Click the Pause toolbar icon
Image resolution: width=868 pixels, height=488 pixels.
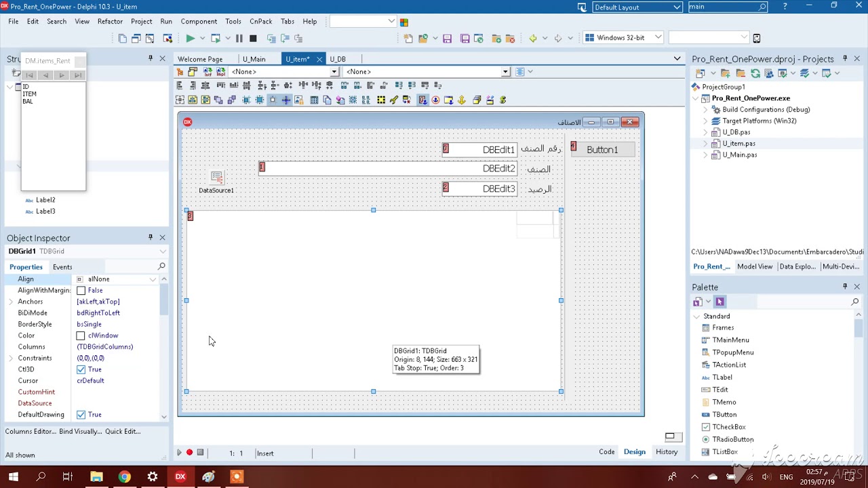point(239,39)
